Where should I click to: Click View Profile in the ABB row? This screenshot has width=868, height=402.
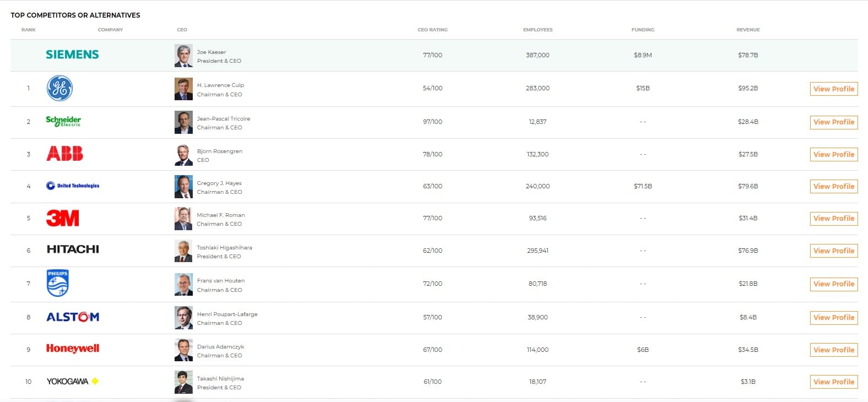coord(833,155)
